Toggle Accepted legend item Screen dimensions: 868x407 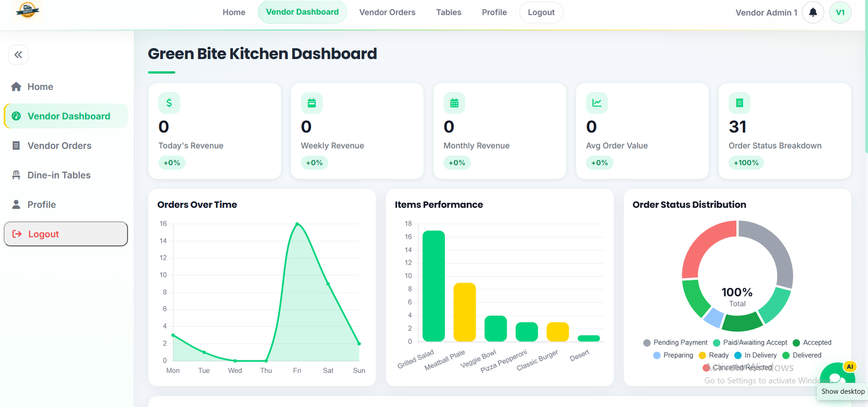tap(812, 343)
